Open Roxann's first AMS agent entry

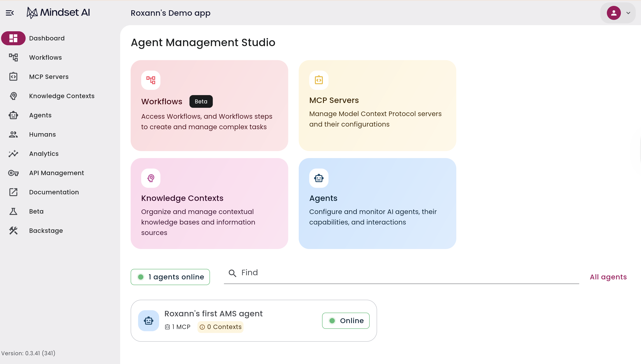213,314
